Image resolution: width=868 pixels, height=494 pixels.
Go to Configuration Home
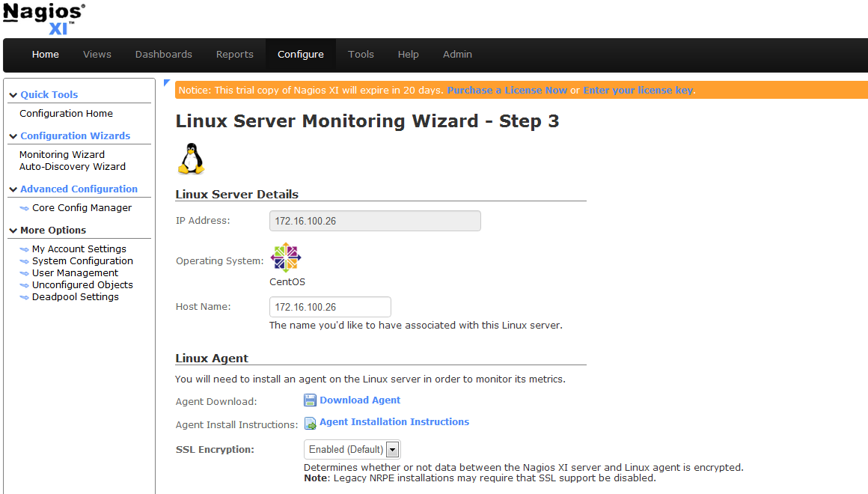[x=66, y=114]
